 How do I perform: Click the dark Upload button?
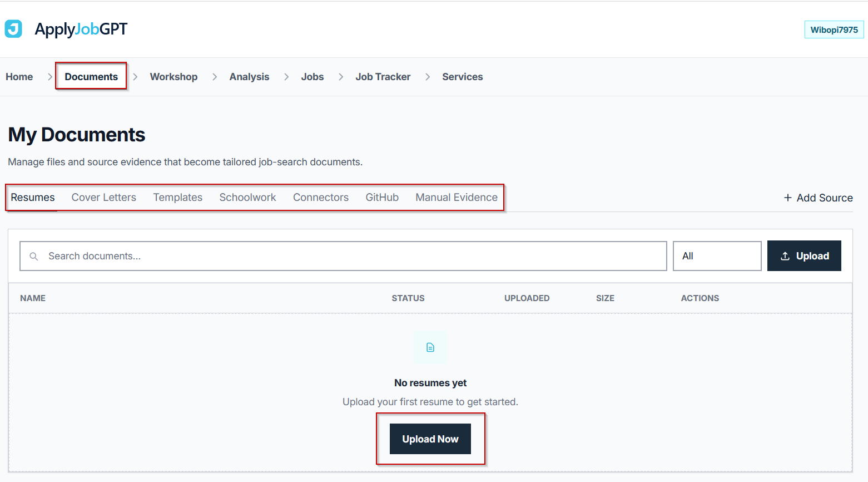[x=804, y=256]
